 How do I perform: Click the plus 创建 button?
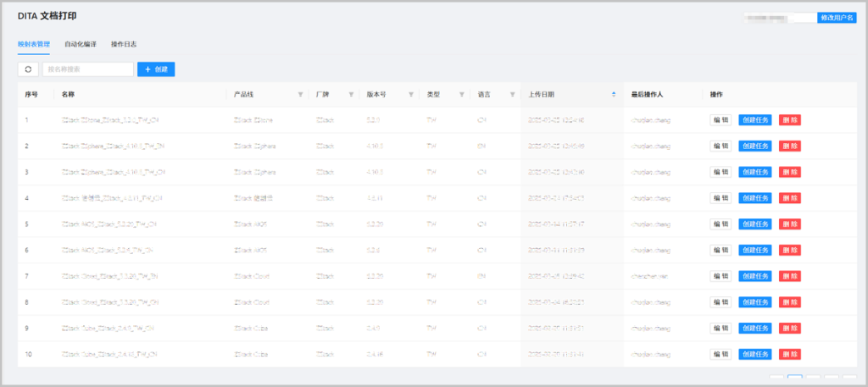coord(156,69)
